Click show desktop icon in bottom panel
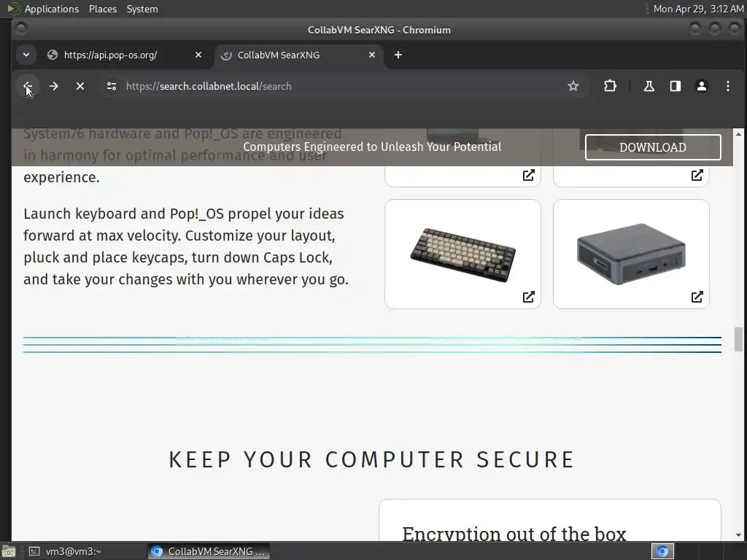The width and height of the screenshot is (747, 560). [x=9, y=552]
